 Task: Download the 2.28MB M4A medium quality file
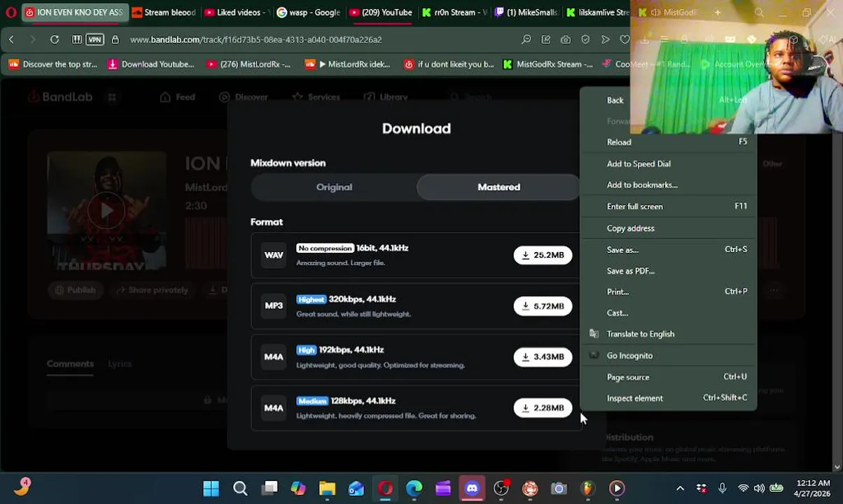(x=543, y=408)
